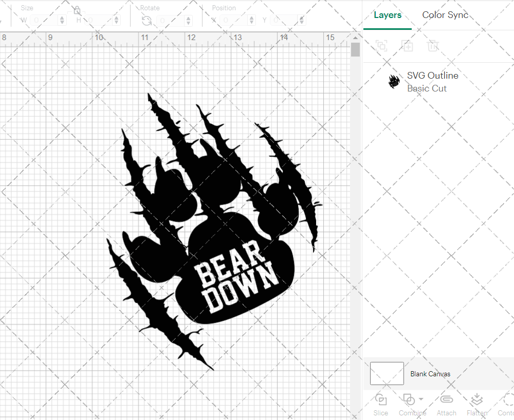Click the Rotate icon
Screen dimensions: 514x420
[x=146, y=21]
